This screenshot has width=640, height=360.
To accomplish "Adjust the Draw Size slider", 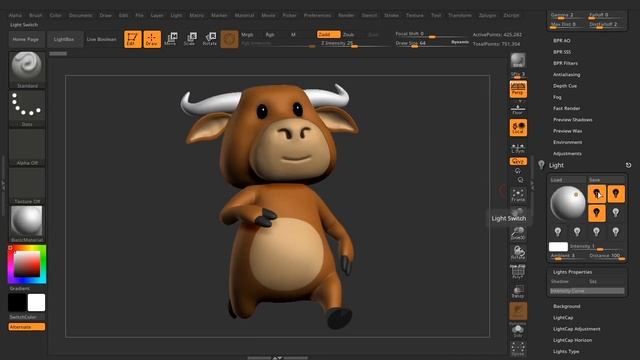I will point(432,43).
